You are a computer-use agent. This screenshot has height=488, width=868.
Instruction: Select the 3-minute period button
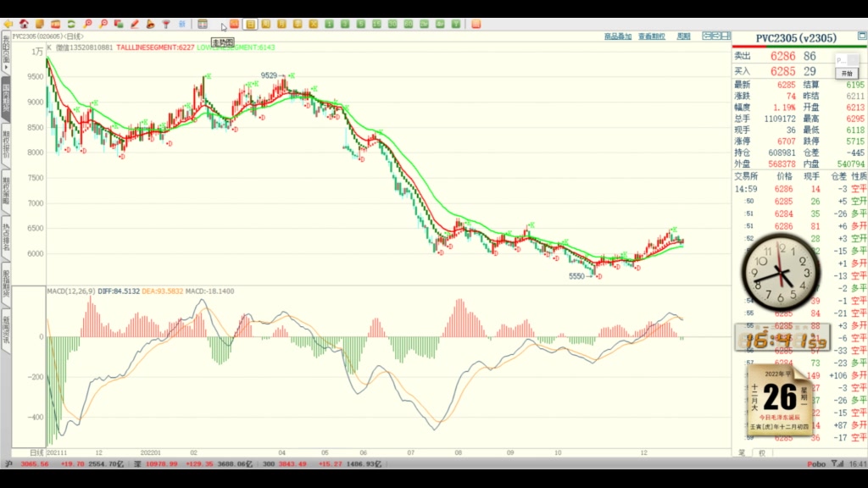[x=345, y=25]
